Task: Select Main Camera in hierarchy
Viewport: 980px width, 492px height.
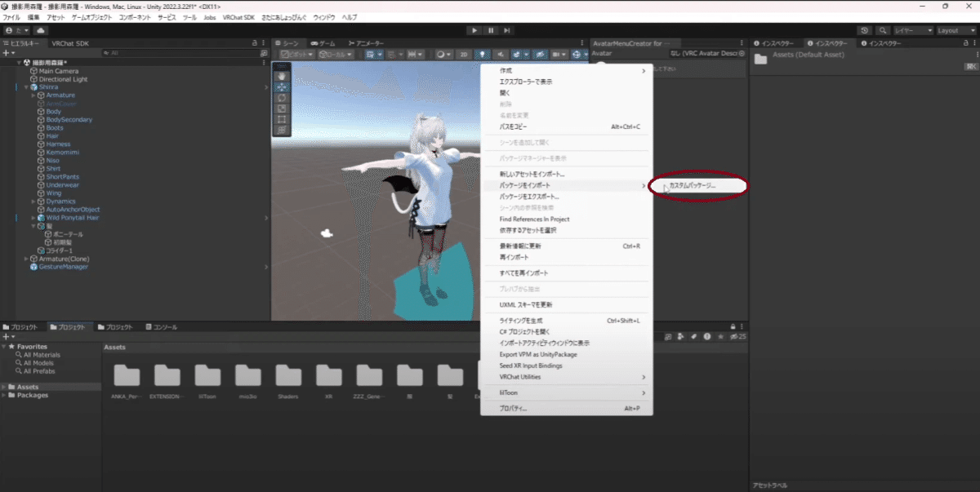Action: [x=59, y=71]
